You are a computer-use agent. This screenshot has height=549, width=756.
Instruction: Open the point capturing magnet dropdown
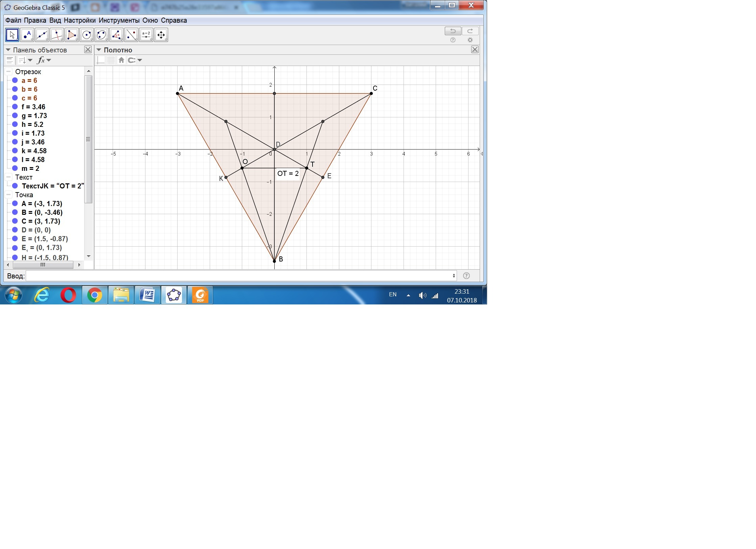140,60
